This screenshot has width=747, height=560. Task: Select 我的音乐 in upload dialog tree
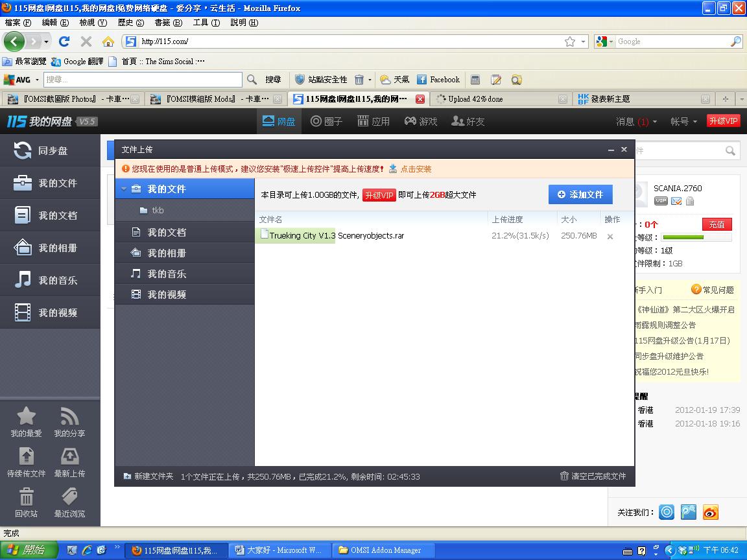185,274
